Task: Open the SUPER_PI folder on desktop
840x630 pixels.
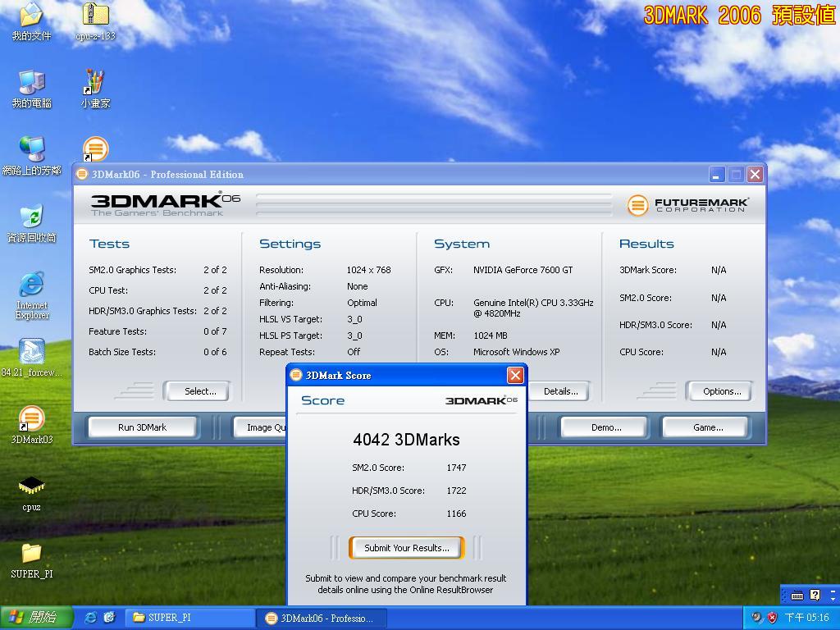Action: [31, 560]
